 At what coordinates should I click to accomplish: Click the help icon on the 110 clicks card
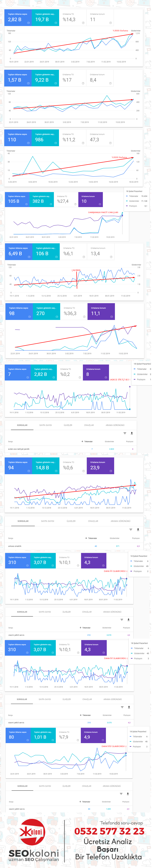[x=28, y=143]
